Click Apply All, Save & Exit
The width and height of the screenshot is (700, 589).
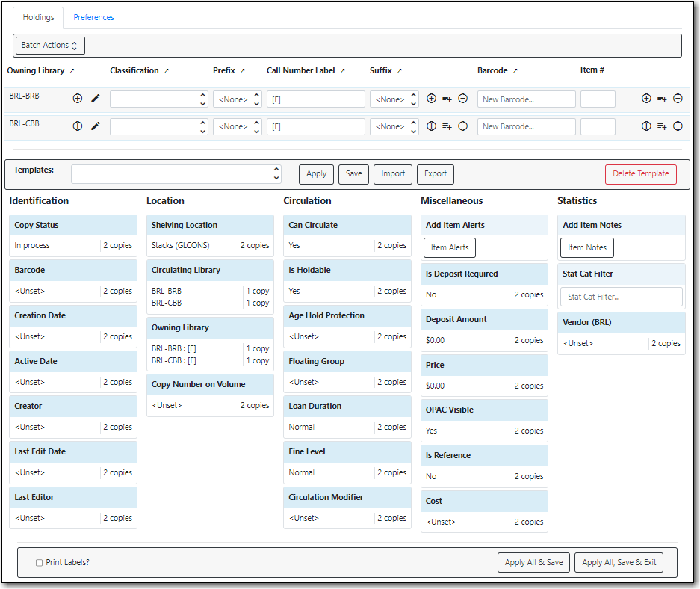point(619,562)
